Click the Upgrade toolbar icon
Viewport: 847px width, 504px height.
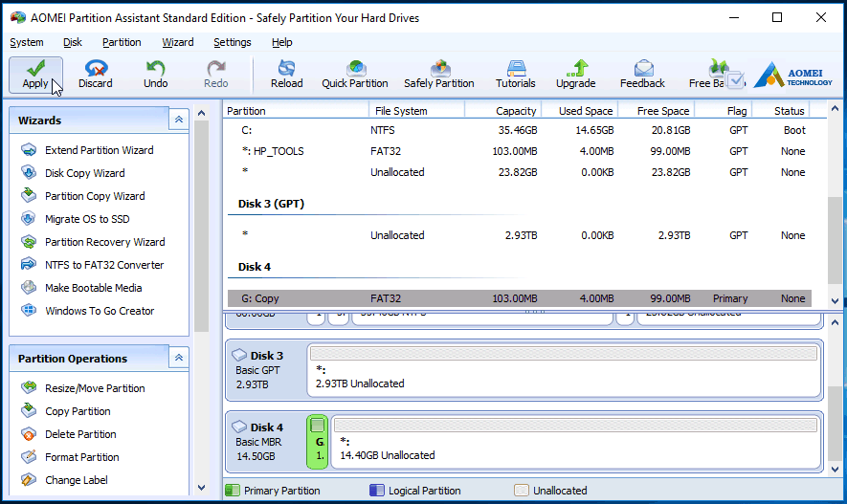576,75
